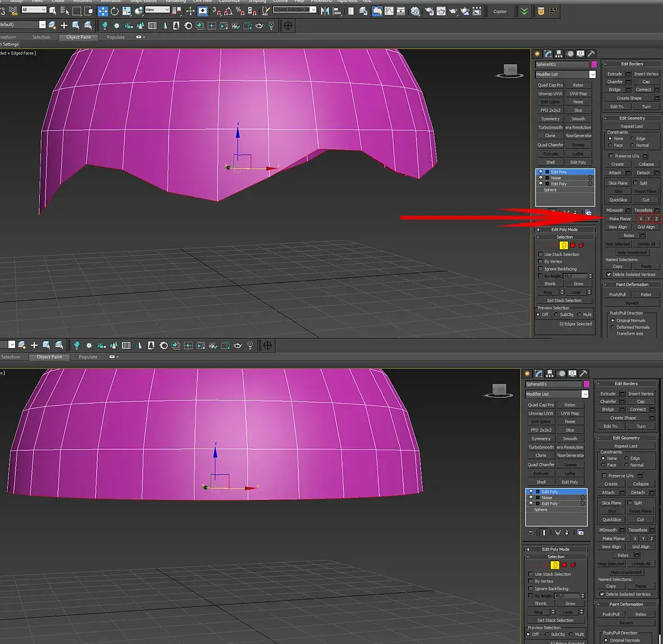This screenshot has height=644, width=663.
Task: Toggle the Spinner Snap icon
Action: tap(252, 11)
